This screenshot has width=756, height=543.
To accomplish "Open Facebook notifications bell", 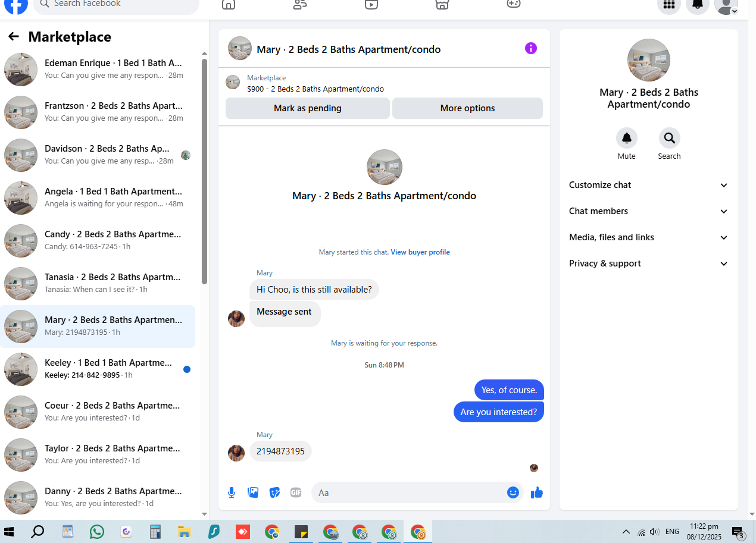I will click(x=698, y=5).
